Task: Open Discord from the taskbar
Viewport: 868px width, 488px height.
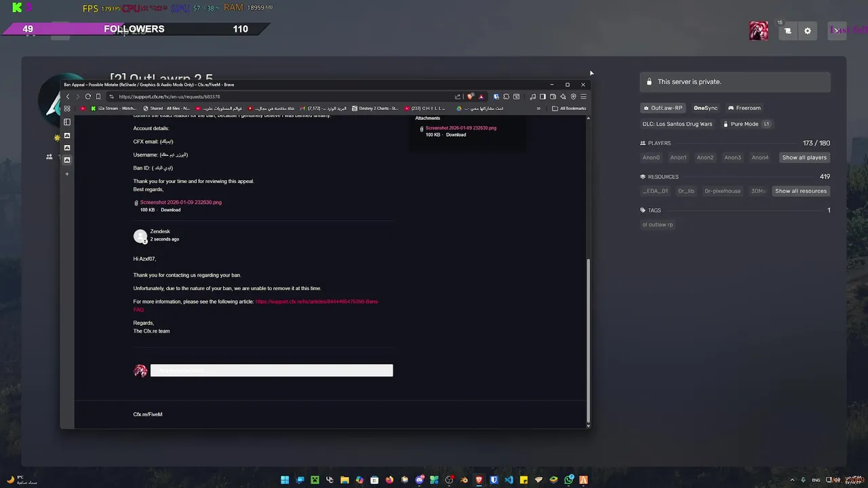Action: pos(420,480)
